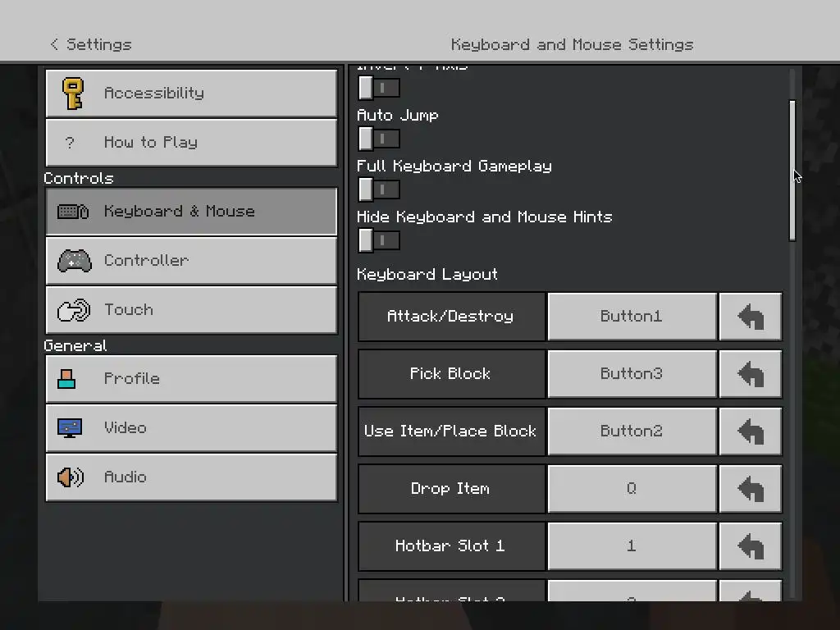Click the Keyboard and Mouse Settings title
This screenshot has height=630, width=840.
(x=572, y=44)
